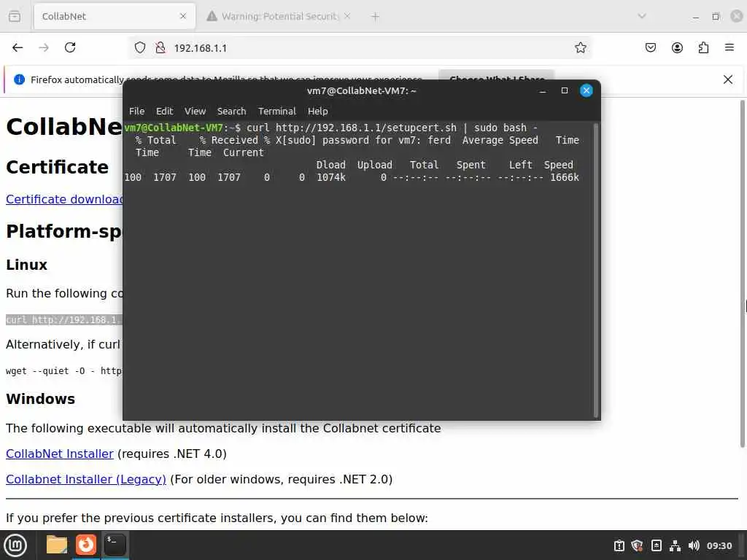The image size is (747, 560).
Task: Open the Firefox hamburger menu
Action: click(729, 47)
